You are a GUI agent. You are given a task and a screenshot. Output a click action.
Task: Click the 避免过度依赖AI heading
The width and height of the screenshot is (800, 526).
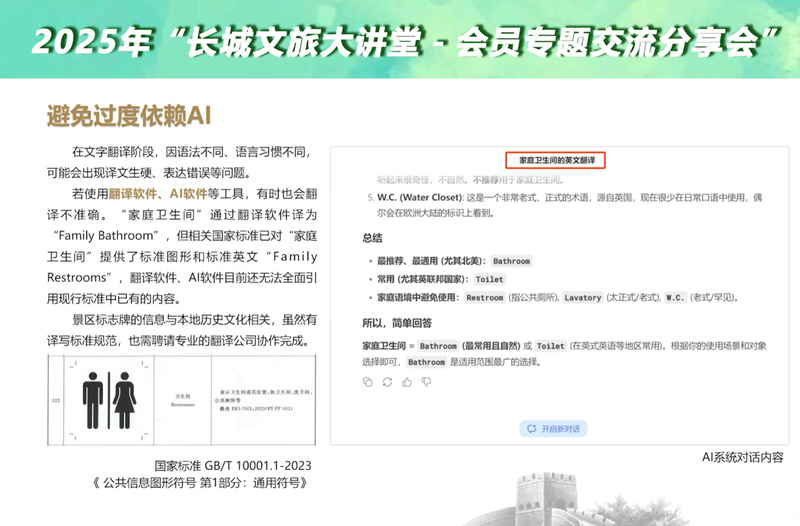tap(128, 115)
